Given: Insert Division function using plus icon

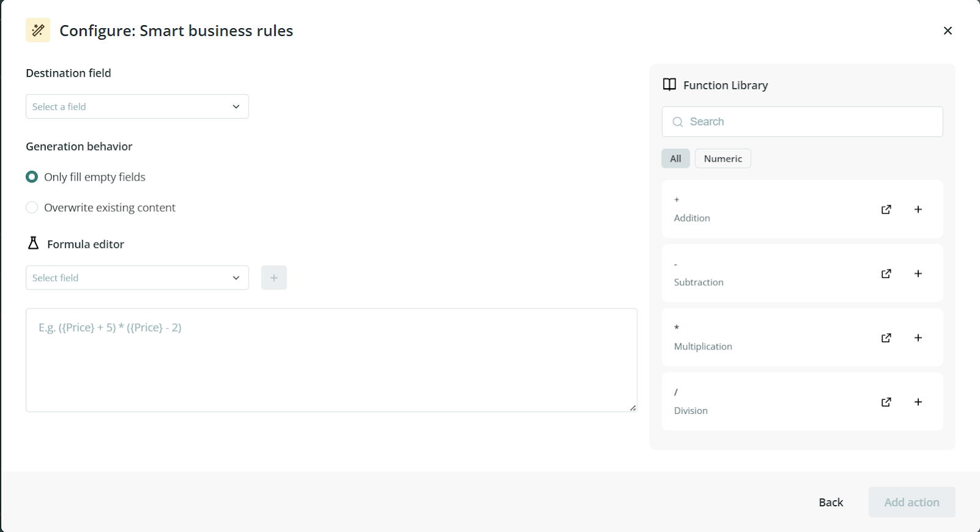Looking at the screenshot, I should tap(918, 402).
